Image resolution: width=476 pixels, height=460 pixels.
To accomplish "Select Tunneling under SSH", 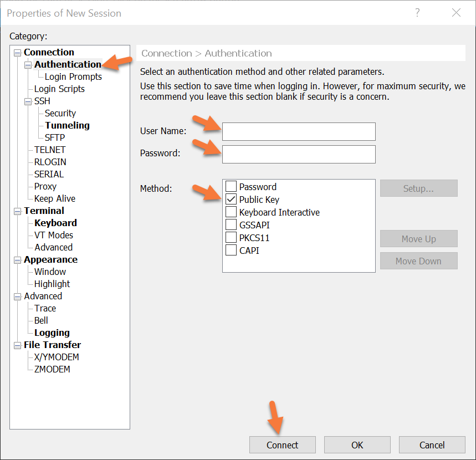I will coord(67,125).
